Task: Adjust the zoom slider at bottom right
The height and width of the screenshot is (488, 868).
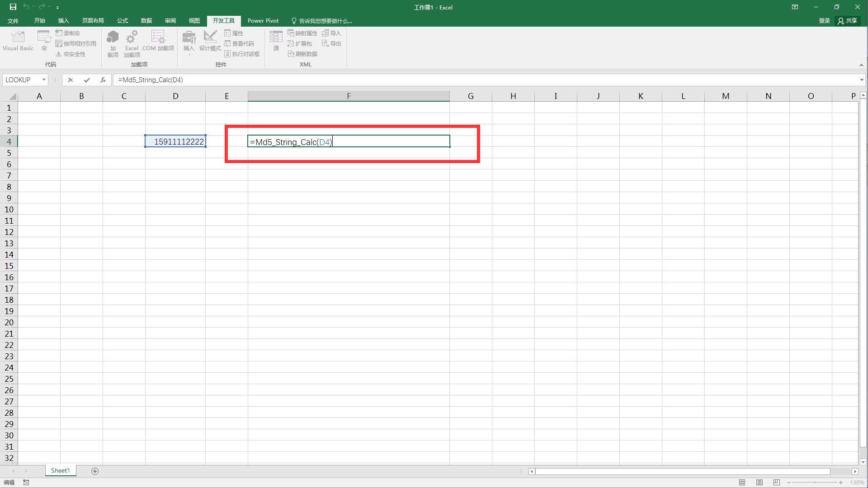Action: click(814, 482)
